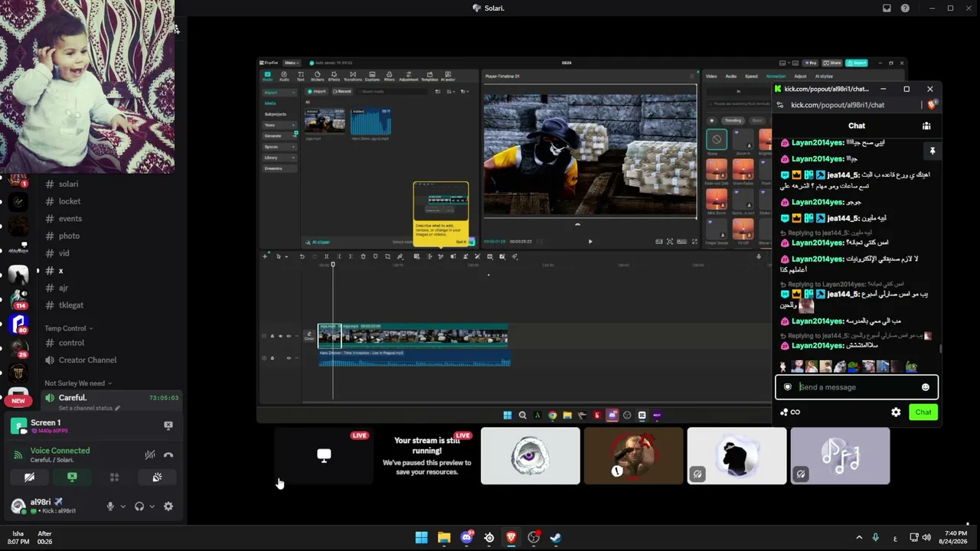Toggle noise suppression in Voice Connected panel
Viewport: 980px width, 551px height.
tap(150, 455)
